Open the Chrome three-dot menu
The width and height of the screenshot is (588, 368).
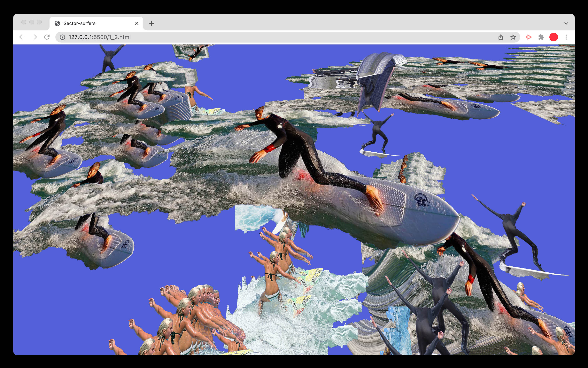pyautogui.click(x=566, y=37)
